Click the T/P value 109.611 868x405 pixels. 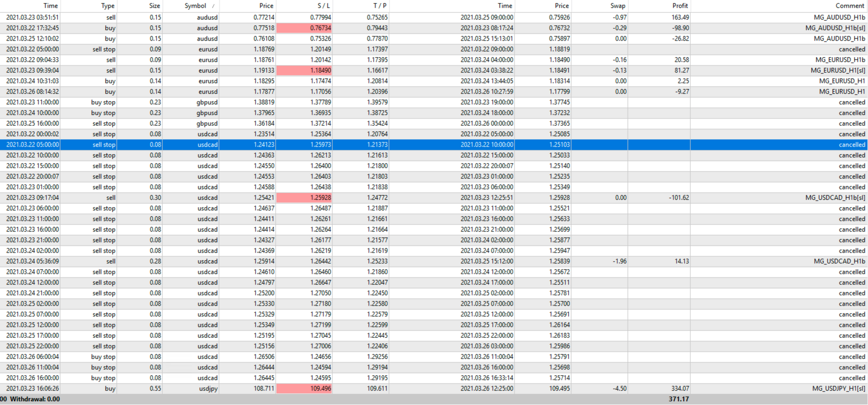[x=377, y=388]
